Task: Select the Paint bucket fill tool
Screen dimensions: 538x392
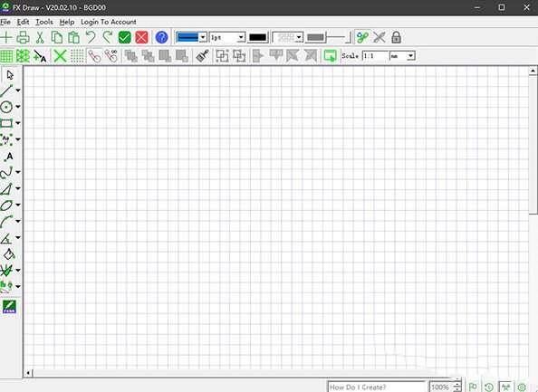Action: 9,254
